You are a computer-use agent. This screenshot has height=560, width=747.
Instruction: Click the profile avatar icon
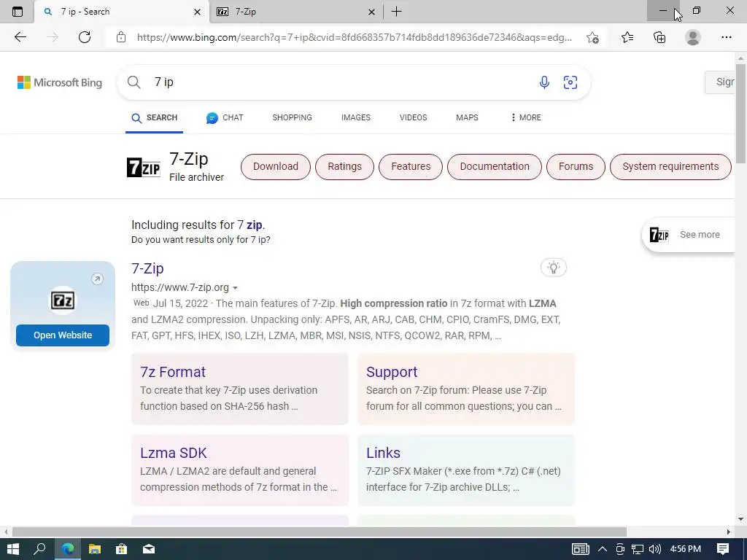tap(693, 37)
